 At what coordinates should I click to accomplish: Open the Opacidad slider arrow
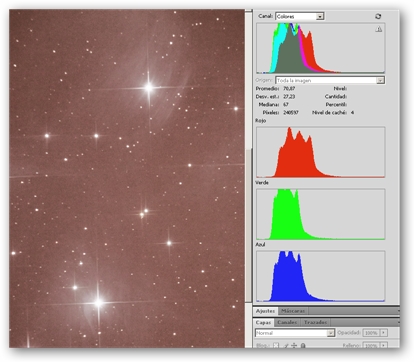tap(384, 333)
